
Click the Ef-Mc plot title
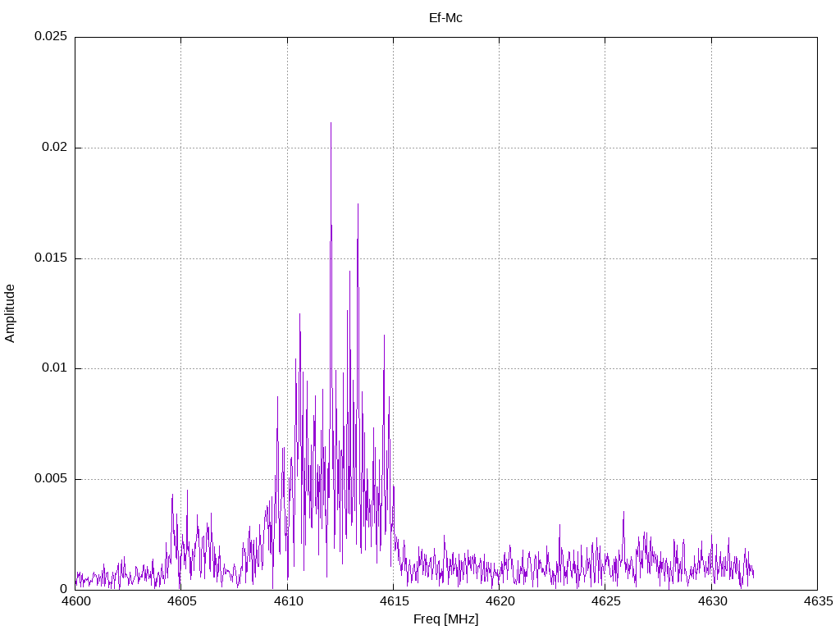[445, 18]
